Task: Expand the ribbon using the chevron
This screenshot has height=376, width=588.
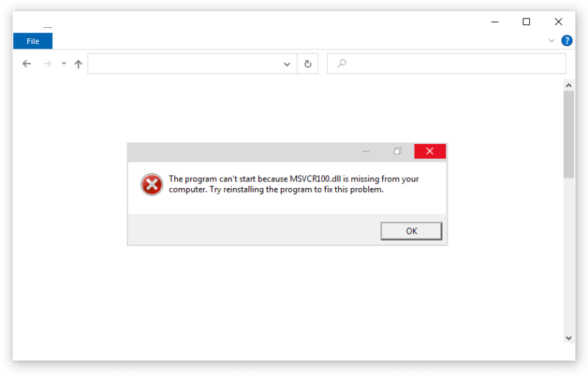Action: (x=551, y=40)
